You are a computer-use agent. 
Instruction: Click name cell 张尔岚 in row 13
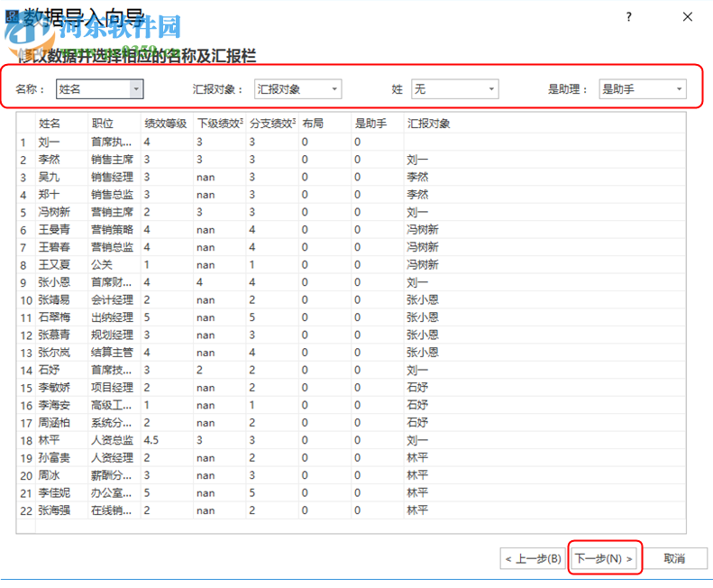[61, 353]
